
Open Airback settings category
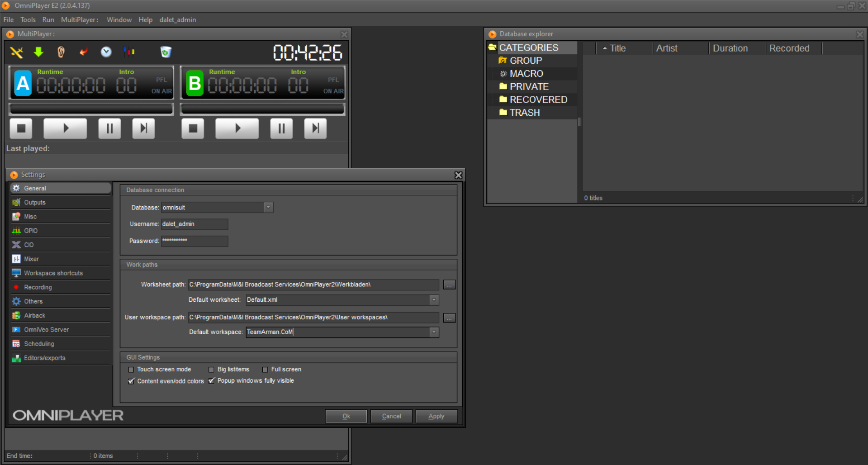61,316
